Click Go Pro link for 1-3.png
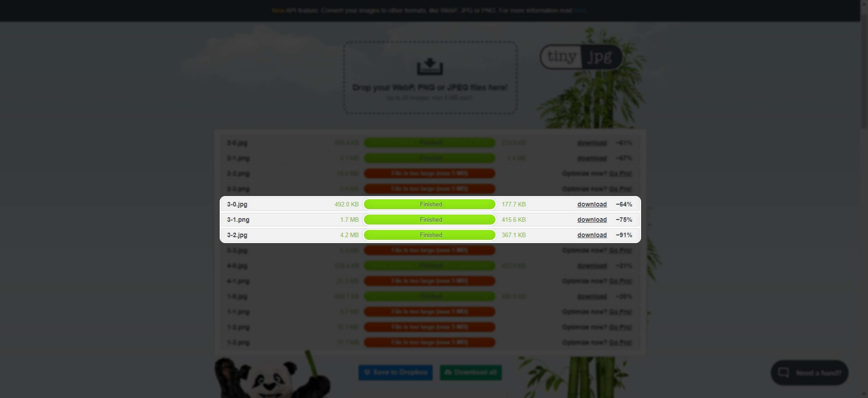Viewport: 868px width, 398px height. coord(620,342)
